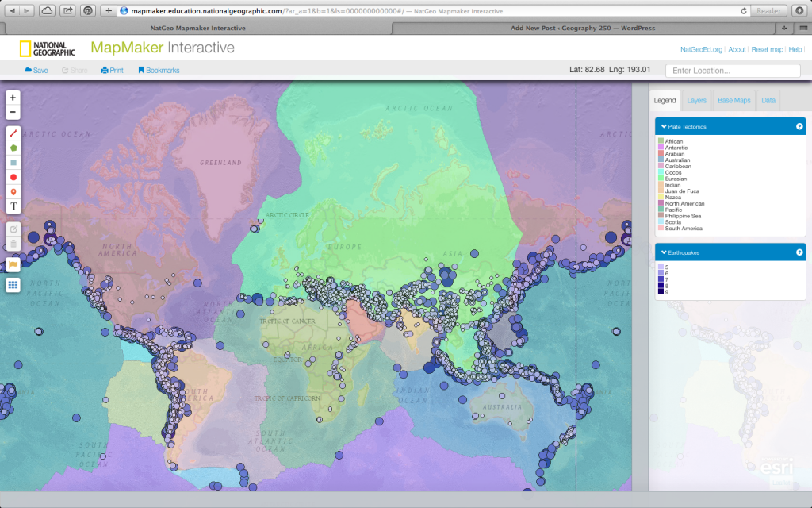Select the blue square drawing tool
The height and width of the screenshot is (508, 812).
pyautogui.click(x=12, y=162)
